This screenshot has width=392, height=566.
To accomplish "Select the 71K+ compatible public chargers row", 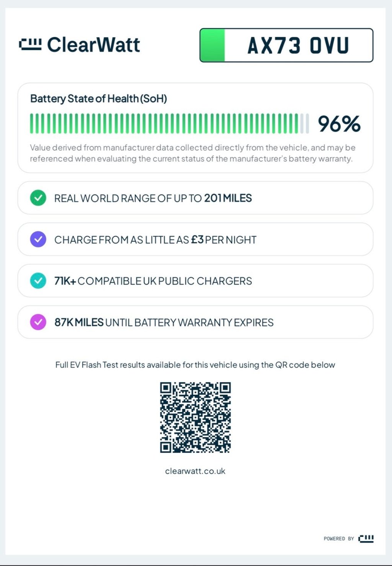I will pyautogui.click(x=195, y=281).
